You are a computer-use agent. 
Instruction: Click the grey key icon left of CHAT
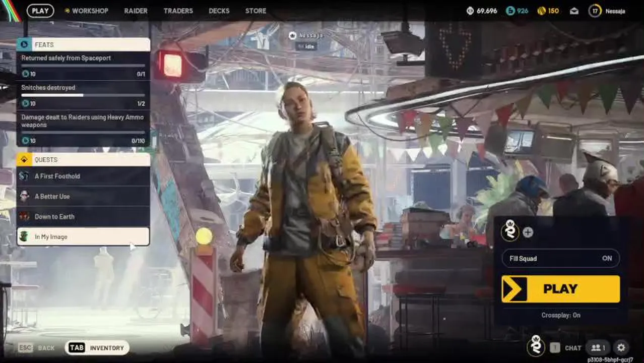tap(555, 348)
